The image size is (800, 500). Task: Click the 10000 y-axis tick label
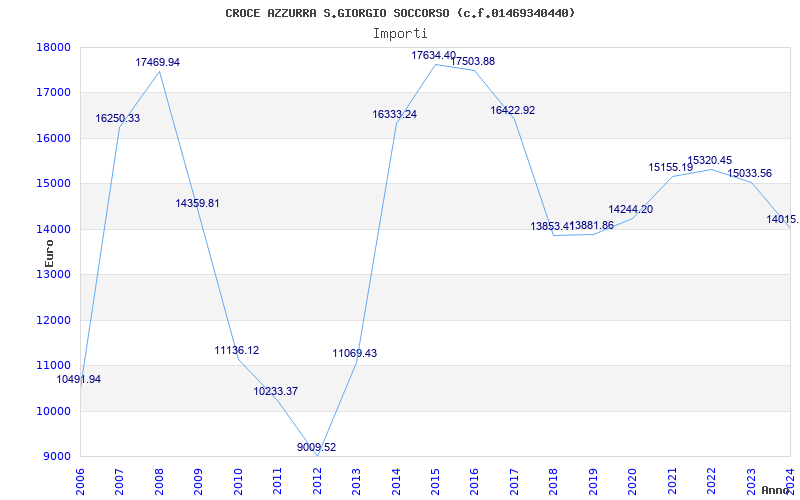click(x=53, y=411)
